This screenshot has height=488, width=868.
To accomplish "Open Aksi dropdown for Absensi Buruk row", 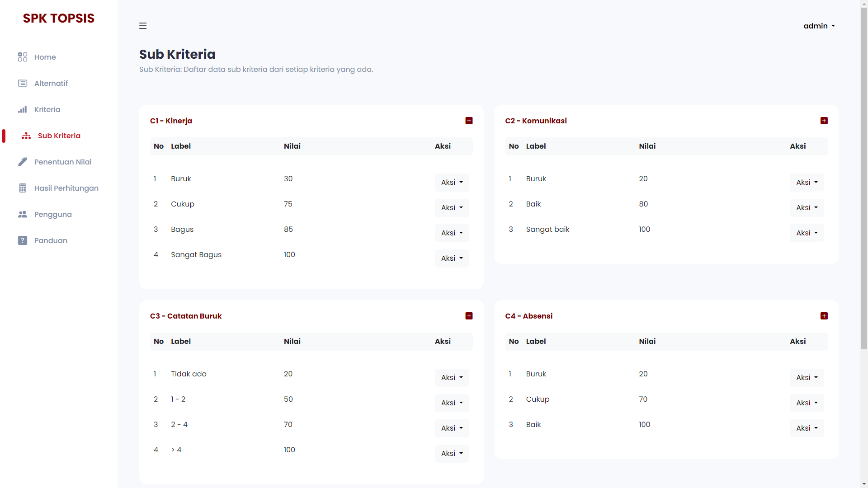I will [x=807, y=378].
